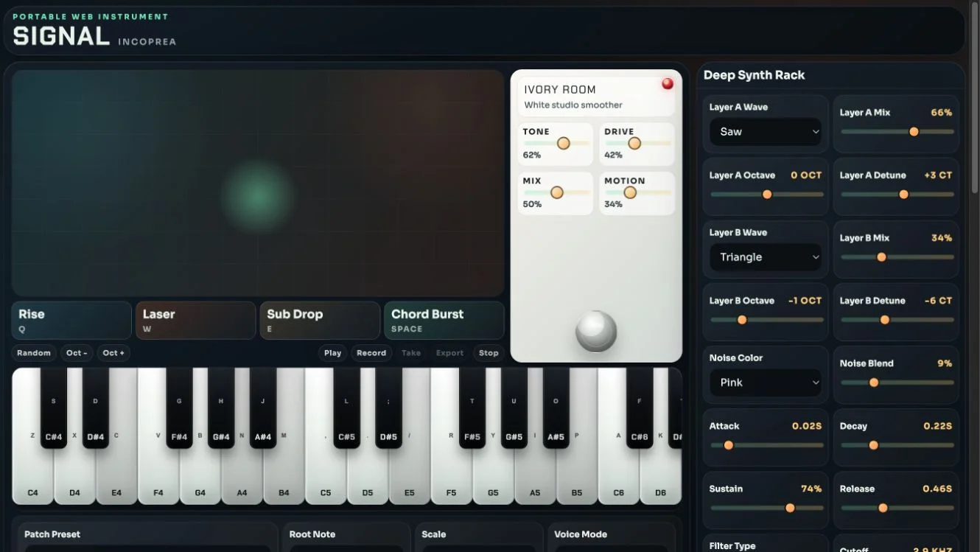This screenshot has width=980, height=552.
Task: Adjust the MIX slider on Ivory Room
Action: [x=556, y=192]
